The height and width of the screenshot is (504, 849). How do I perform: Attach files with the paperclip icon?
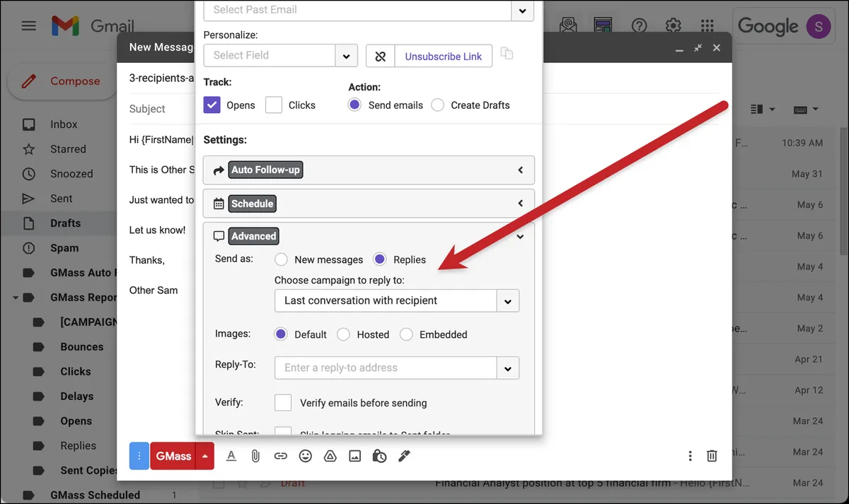(x=255, y=456)
